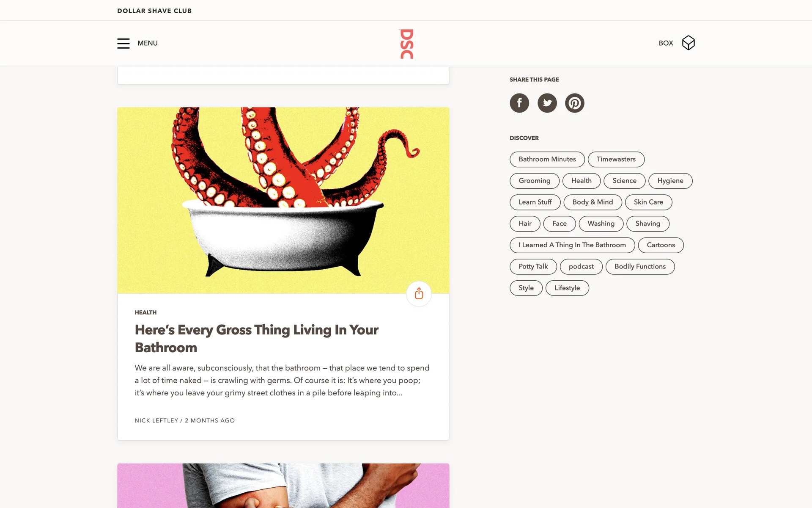The image size is (812, 508).
Task: Click the HEALTH category label
Action: click(x=145, y=312)
